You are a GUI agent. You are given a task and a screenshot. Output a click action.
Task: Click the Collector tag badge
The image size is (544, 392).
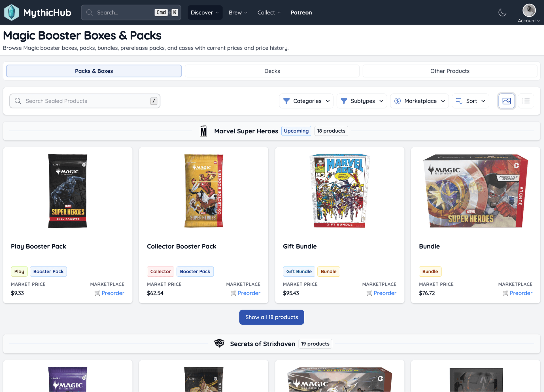click(x=160, y=271)
